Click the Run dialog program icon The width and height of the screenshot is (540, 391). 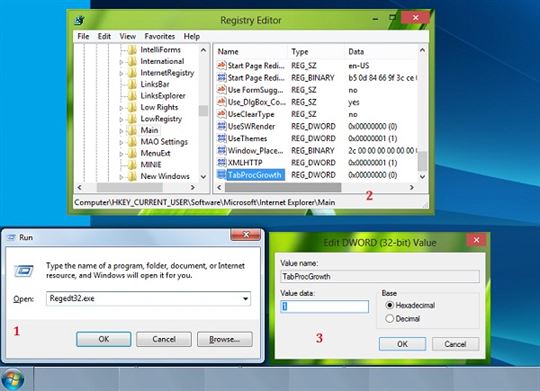[x=23, y=271]
